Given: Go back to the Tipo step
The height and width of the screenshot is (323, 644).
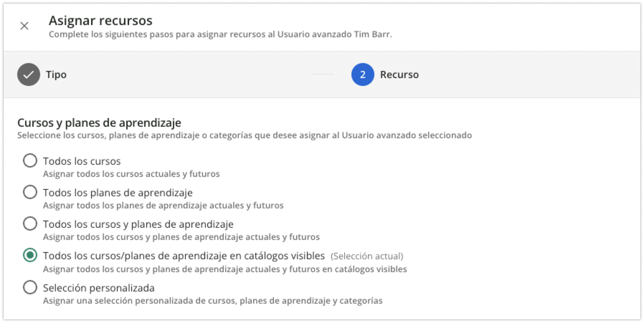Looking at the screenshot, I should [56, 75].
